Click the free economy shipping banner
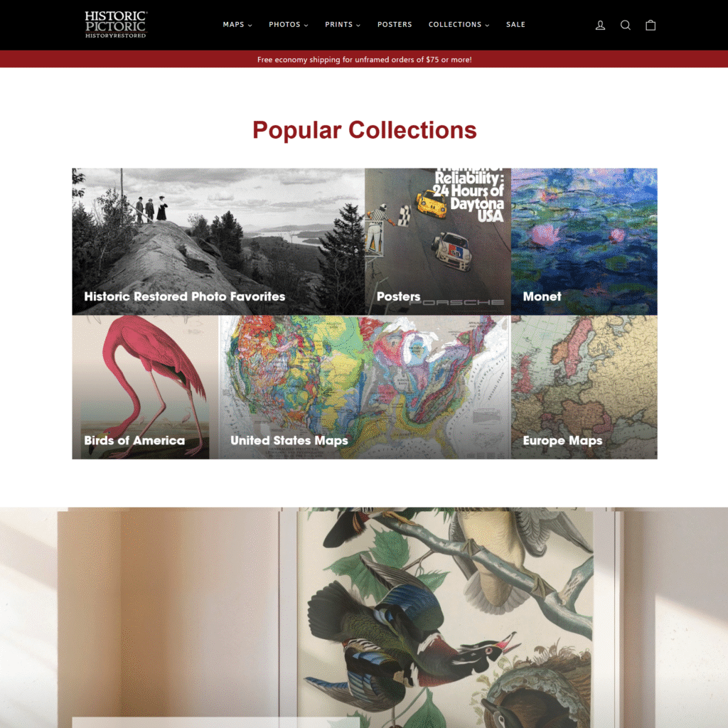The width and height of the screenshot is (728, 728). point(364,60)
